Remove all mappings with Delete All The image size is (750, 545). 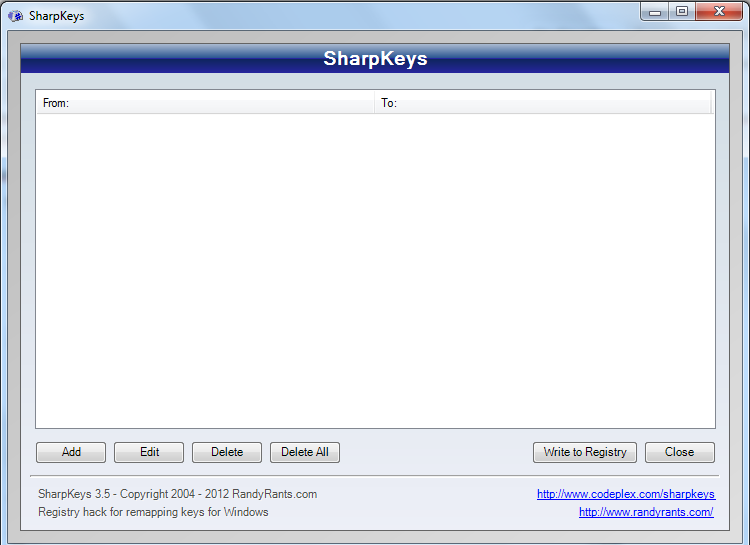pyautogui.click(x=305, y=452)
